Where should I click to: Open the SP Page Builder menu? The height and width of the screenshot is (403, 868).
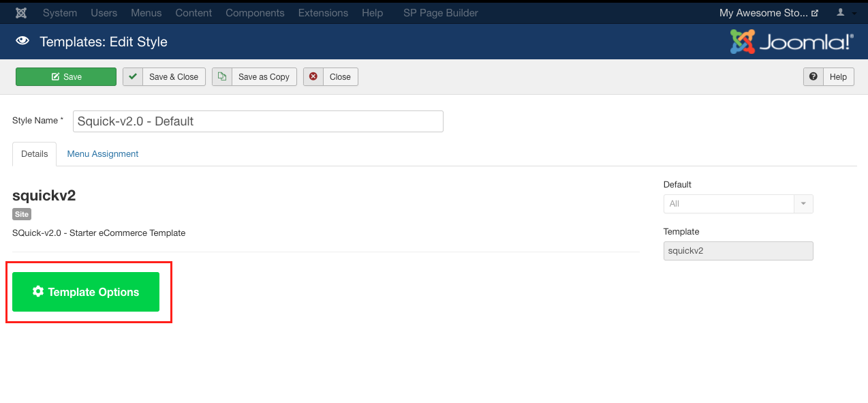pos(441,13)
